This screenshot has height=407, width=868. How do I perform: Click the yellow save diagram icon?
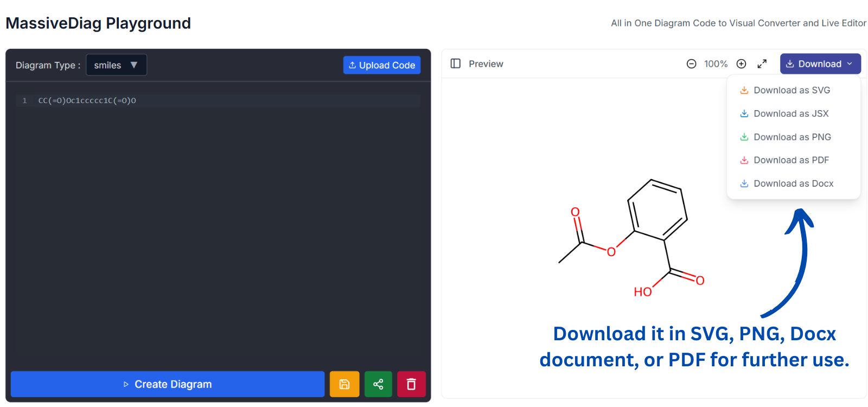[344, 384]
